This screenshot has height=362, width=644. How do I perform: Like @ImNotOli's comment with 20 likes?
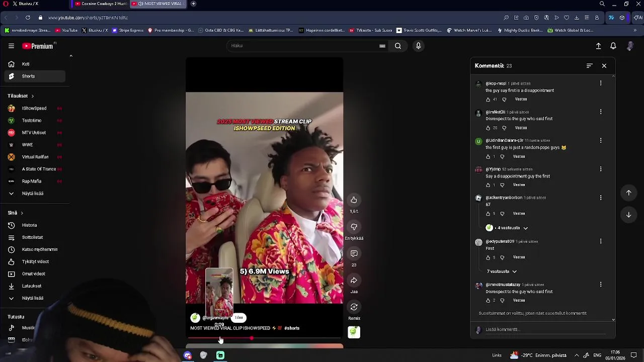tap(488, 128)
